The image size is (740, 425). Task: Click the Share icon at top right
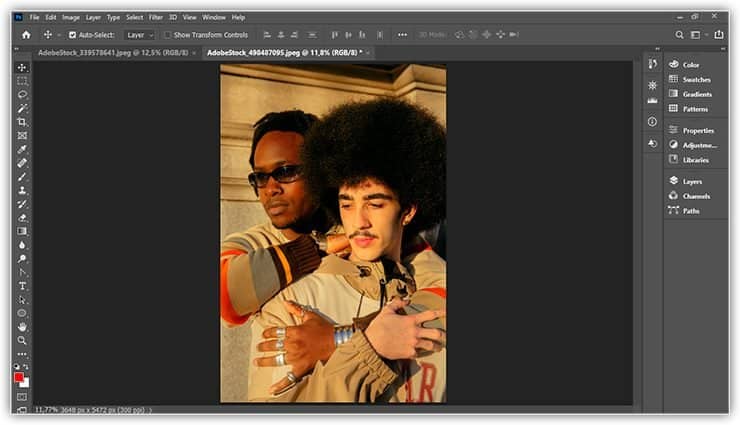click(718, 35)
